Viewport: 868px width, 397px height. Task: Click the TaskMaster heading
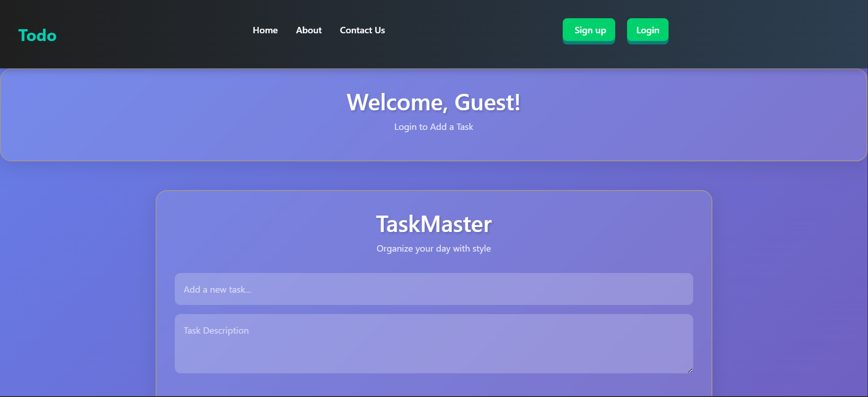(x=434, y=224)
